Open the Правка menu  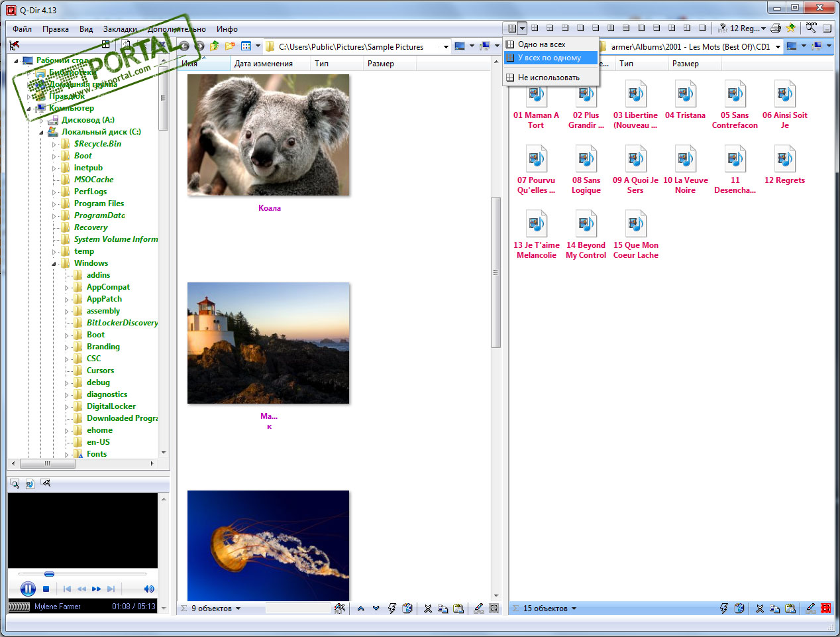[56, 29]
